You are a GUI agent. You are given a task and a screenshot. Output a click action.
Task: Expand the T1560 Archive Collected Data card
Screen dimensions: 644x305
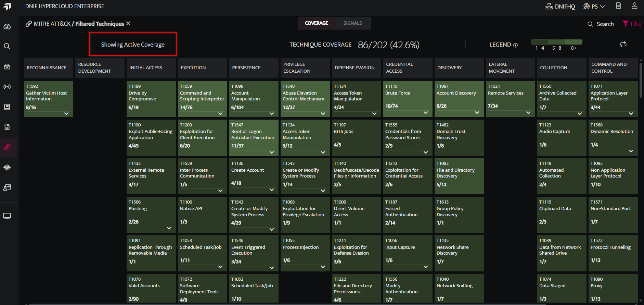pos(580,114)
